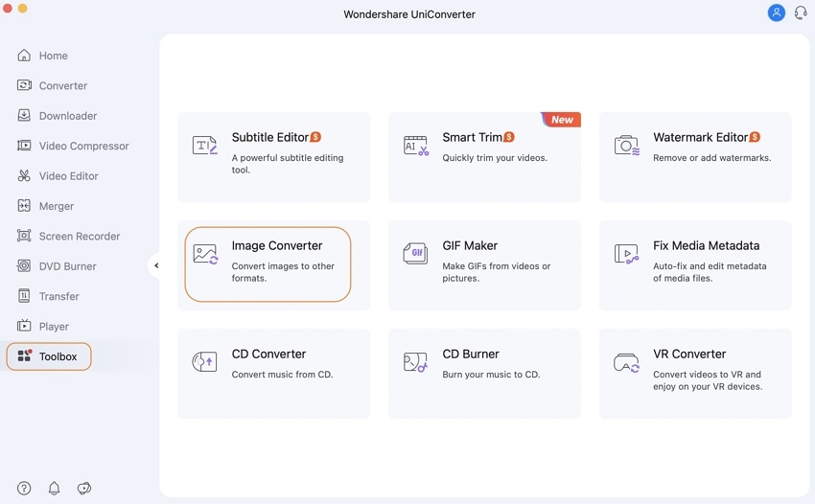Image resolution: width=815 pixels, height=504 pixels.
Task: Select Merger in the sidebar
Action: click(57, 206)
